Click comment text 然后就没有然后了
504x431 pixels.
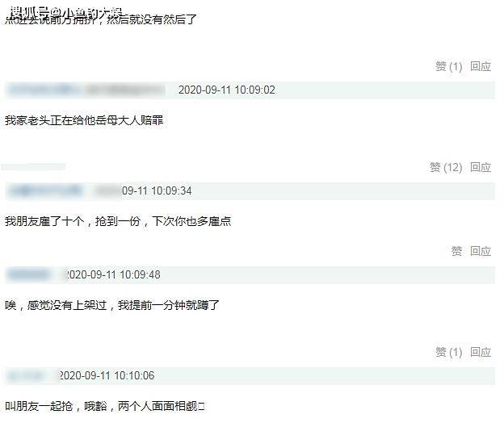point(151,19)
